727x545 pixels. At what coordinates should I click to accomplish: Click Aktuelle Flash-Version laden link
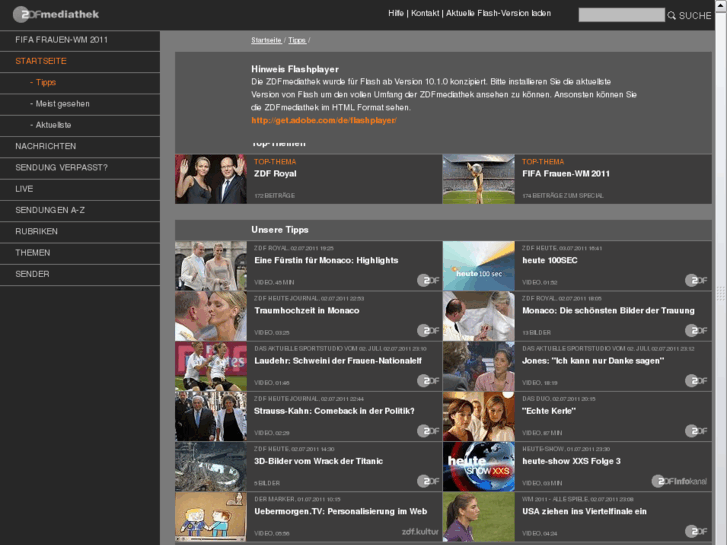[498, 13]
